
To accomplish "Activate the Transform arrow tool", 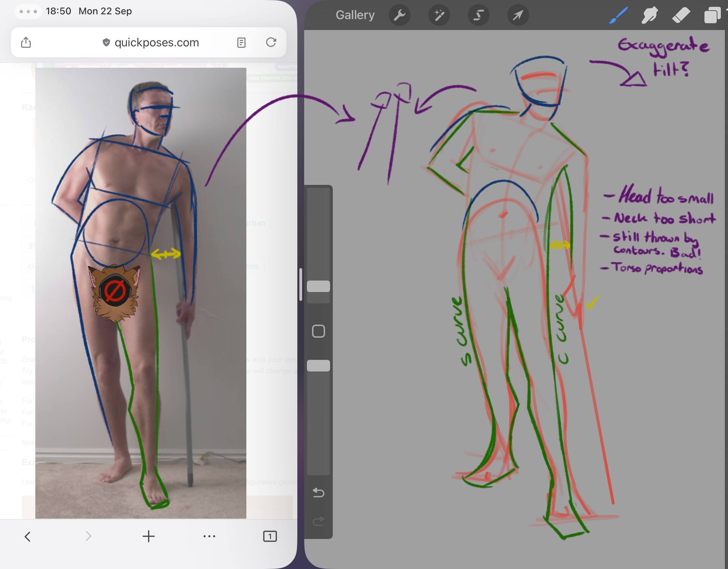I will coord(518,15).
